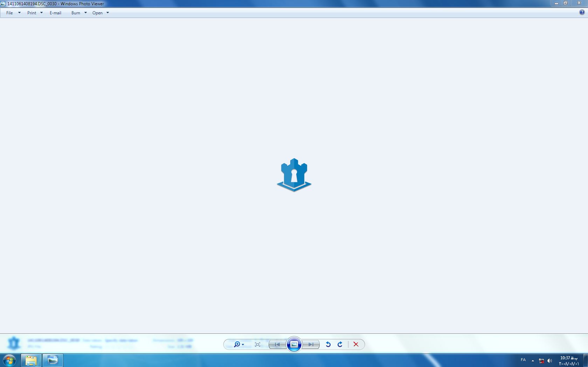The width and height of the screenshot is (588, 367).
Task: Open the File menu
Action: (x=9, y=13)
